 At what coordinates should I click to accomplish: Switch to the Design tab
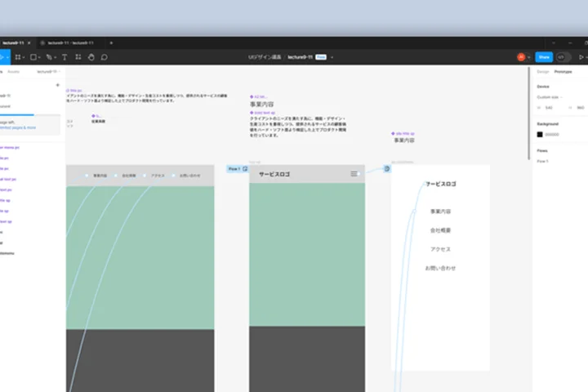pos(542,72)
